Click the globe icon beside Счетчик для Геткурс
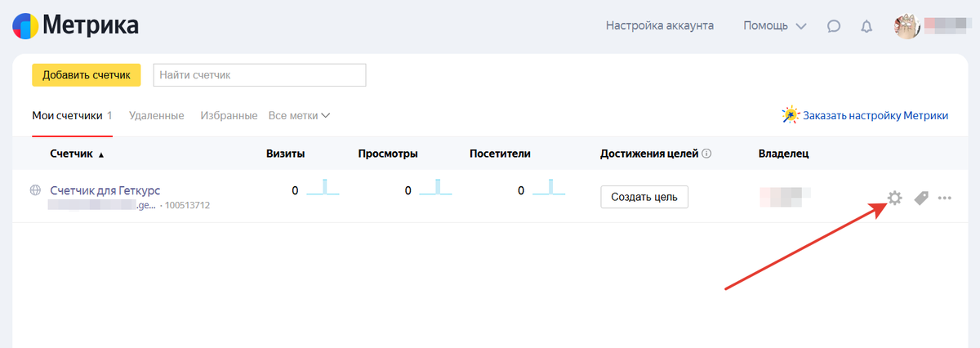980x348 pixels. pos(35,190)
